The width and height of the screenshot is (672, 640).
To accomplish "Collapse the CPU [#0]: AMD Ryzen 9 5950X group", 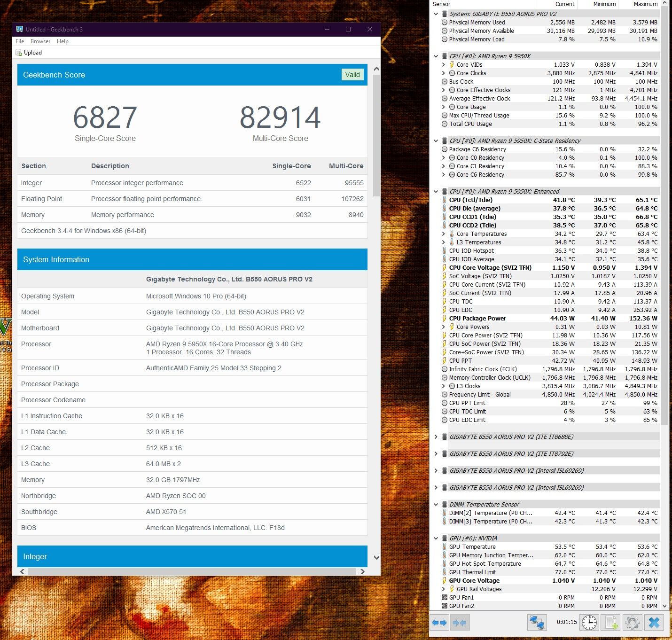I will (436, 56).
